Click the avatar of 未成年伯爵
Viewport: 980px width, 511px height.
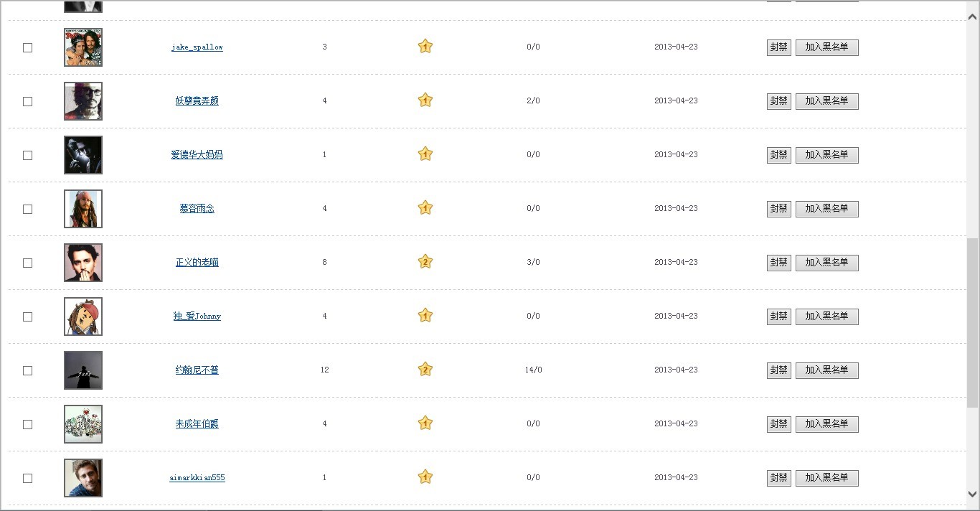(83, 424)
